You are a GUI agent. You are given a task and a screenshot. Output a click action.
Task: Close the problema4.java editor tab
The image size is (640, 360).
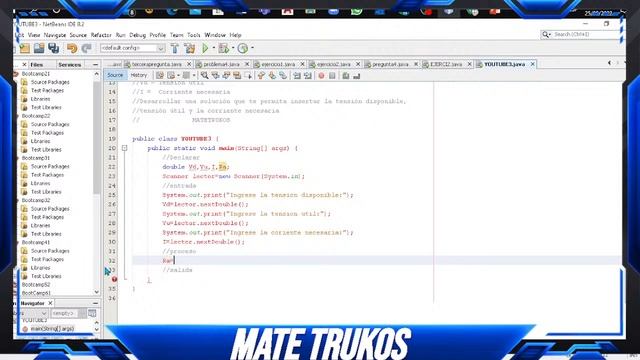247,64
